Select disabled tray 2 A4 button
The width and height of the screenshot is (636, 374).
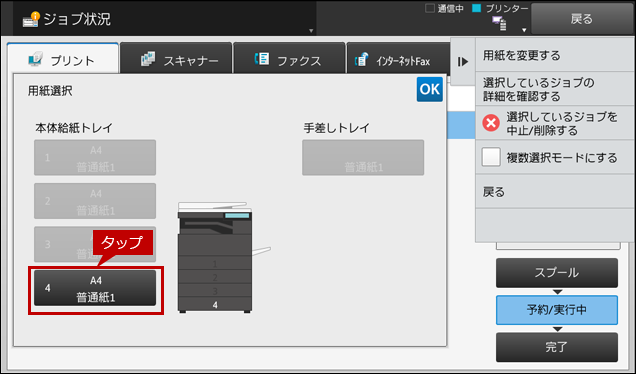coord(95,201)
